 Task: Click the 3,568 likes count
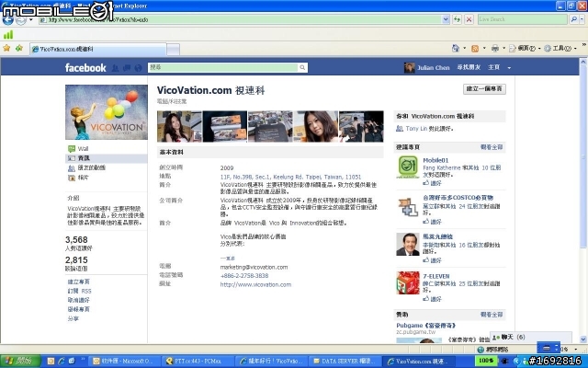(76, 239)
